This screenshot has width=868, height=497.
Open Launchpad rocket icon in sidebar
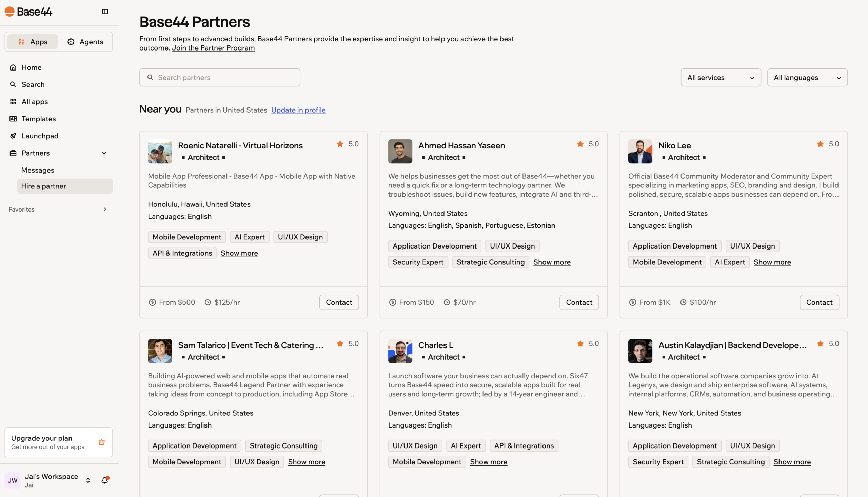click(x=13, y=136)
